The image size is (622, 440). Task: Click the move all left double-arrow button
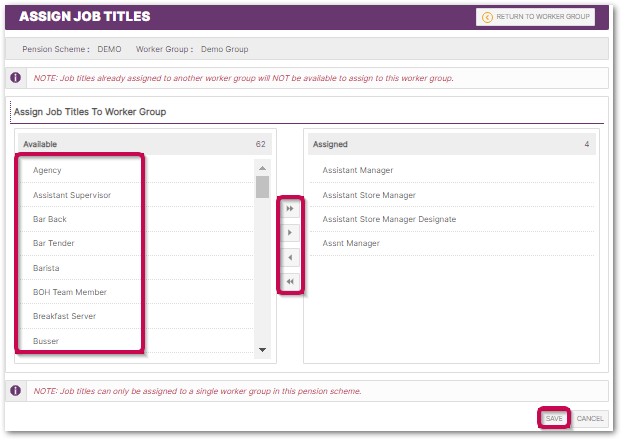[x=290, y=282]
